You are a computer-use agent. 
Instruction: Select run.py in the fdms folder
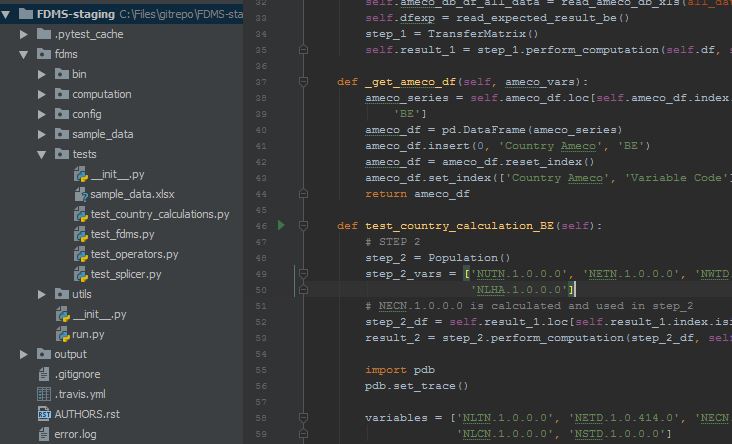(88, 334)
